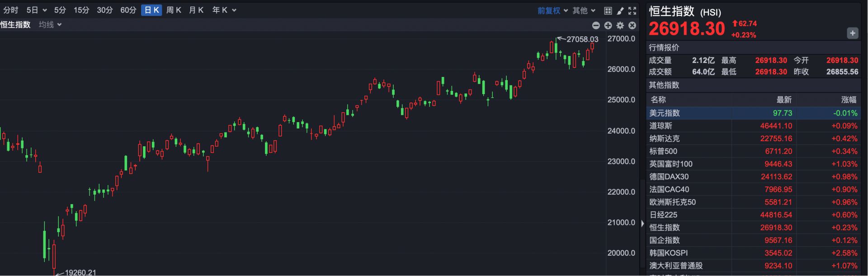Close the chart indicator with X icon

(x=632, y=25)
